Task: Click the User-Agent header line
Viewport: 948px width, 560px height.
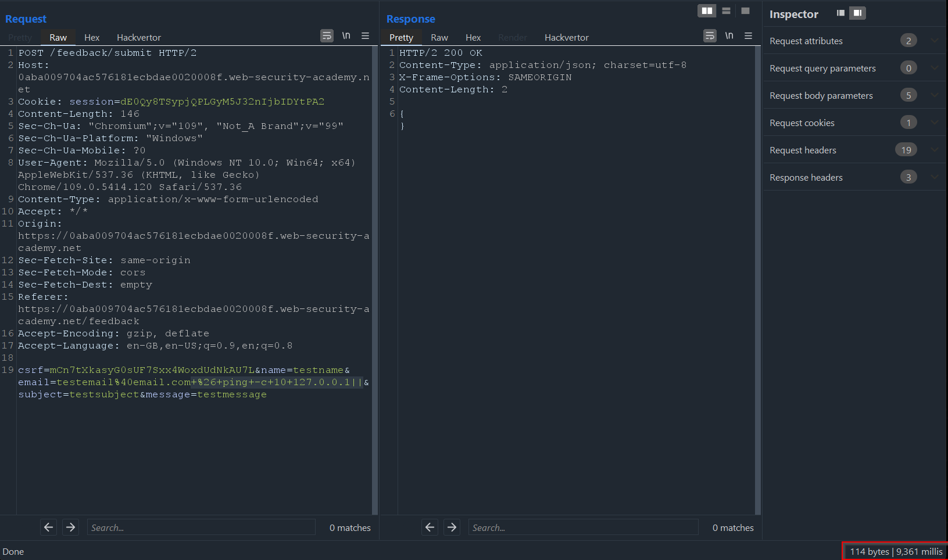Action: point(187,175)
